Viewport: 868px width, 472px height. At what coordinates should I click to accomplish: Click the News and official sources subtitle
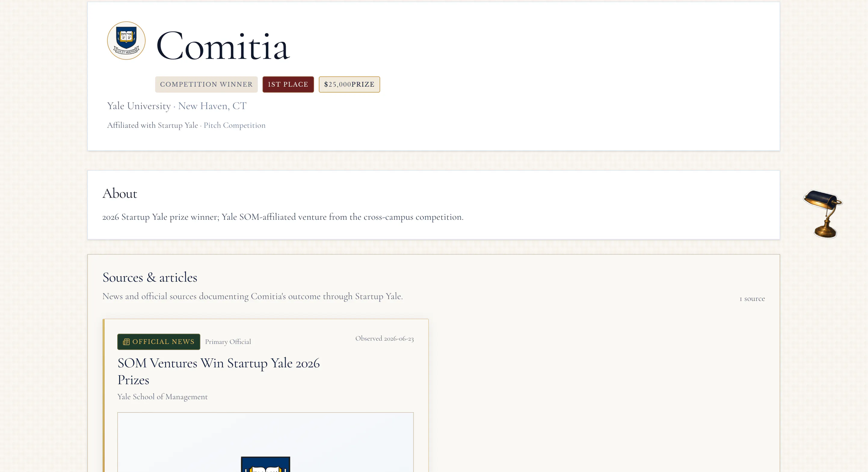pos(253,296)
